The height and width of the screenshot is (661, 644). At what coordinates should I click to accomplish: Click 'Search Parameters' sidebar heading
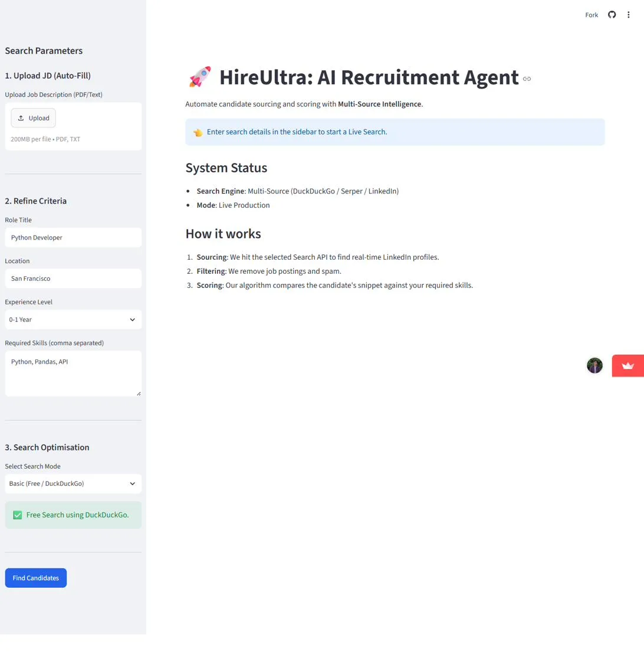[44, 51]
